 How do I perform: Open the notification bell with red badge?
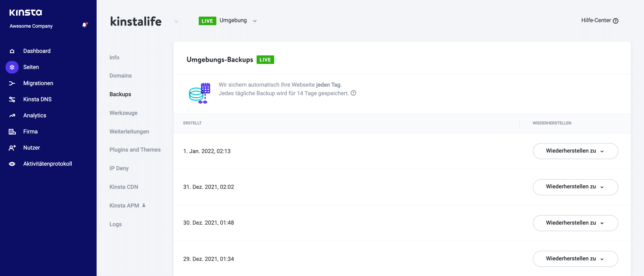pyautogui.click(x=84, y=25)
